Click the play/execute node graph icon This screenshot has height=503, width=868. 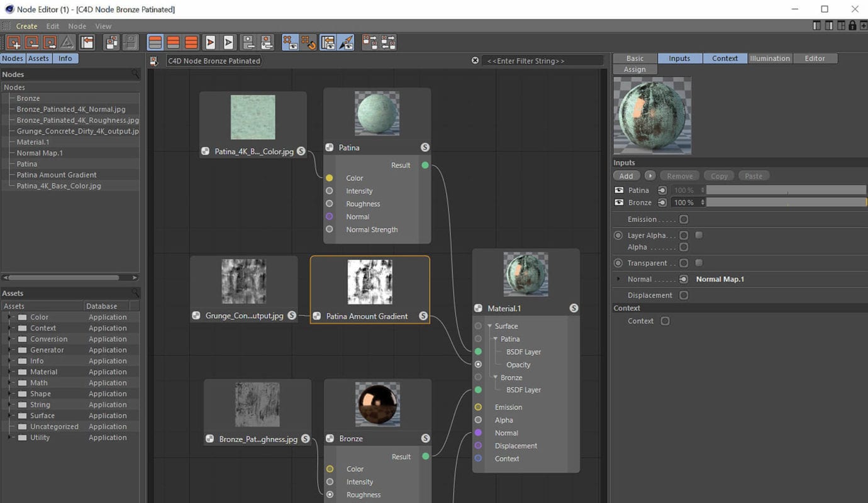209,43
